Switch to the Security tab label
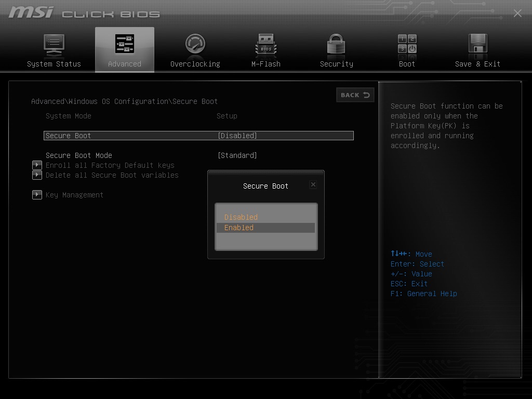 (x=337, y=64)
